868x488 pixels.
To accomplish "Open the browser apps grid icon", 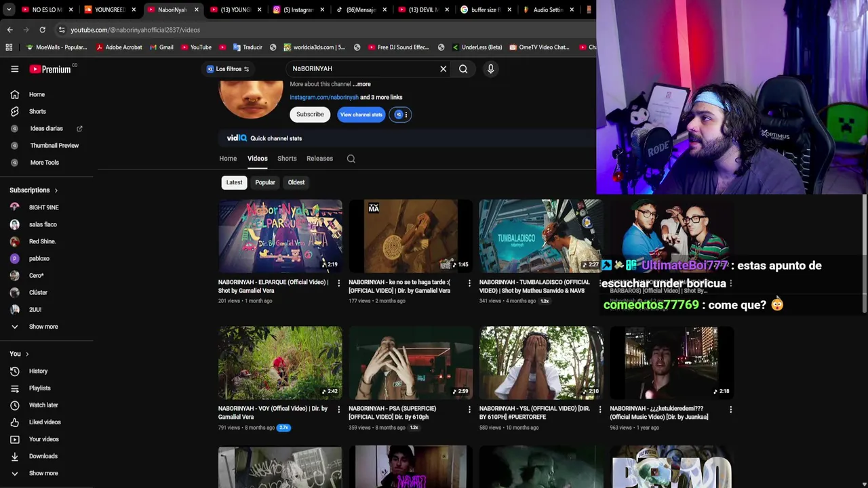I will (x=9, y=47).
